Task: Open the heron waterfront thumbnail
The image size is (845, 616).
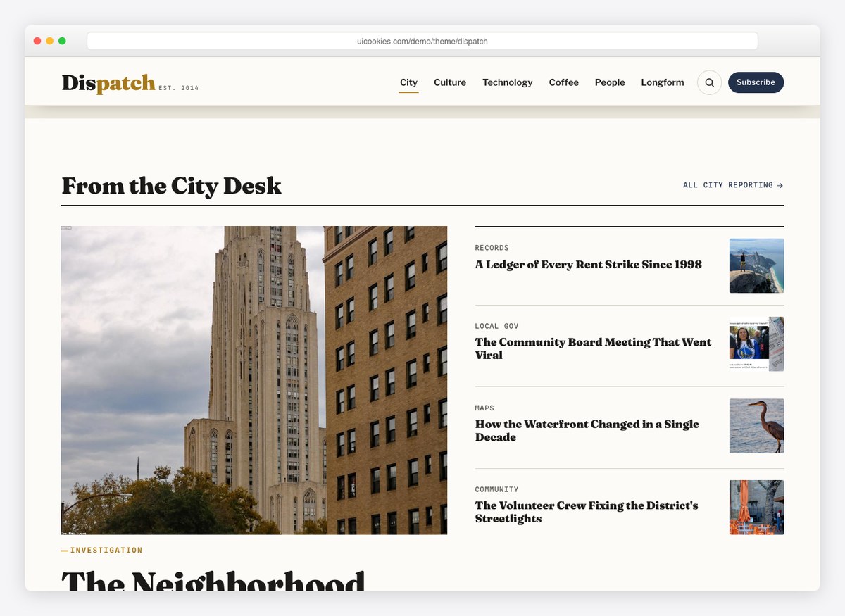Action: 756,426
